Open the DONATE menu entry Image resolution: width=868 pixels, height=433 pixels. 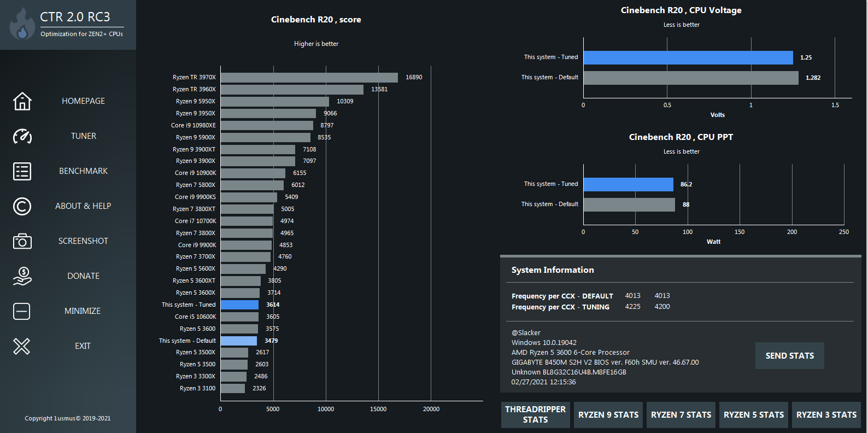pos(83,276)
